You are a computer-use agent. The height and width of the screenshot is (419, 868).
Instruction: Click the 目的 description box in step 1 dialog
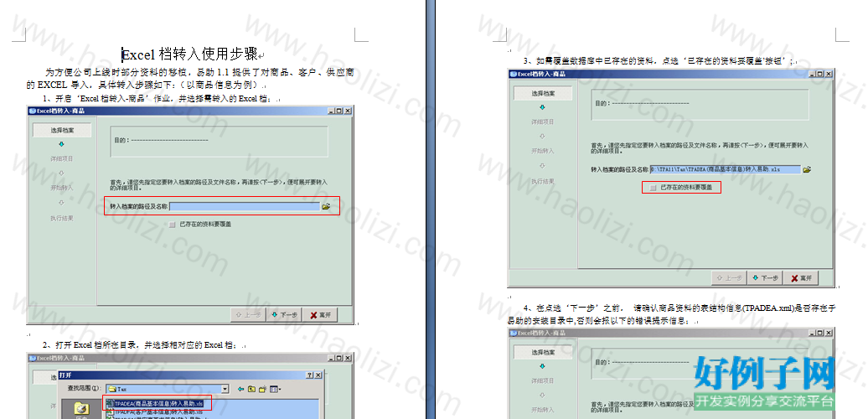click(220, 141)
